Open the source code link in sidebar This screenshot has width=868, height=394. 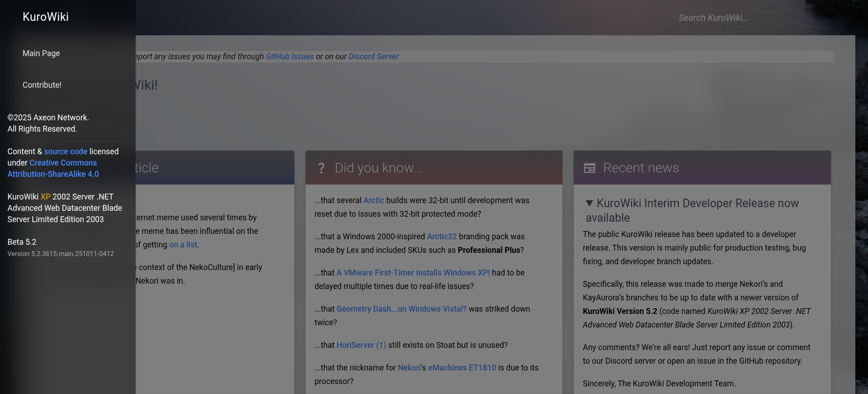pos(66,152)
